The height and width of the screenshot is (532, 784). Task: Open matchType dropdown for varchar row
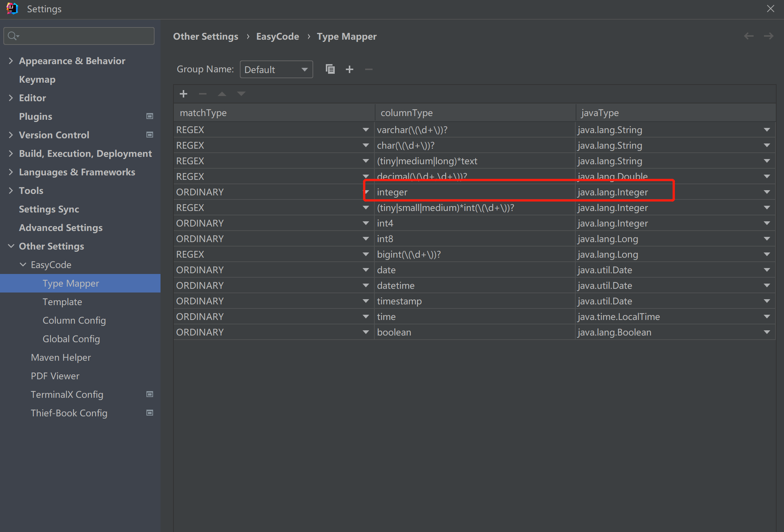(365, 130)
